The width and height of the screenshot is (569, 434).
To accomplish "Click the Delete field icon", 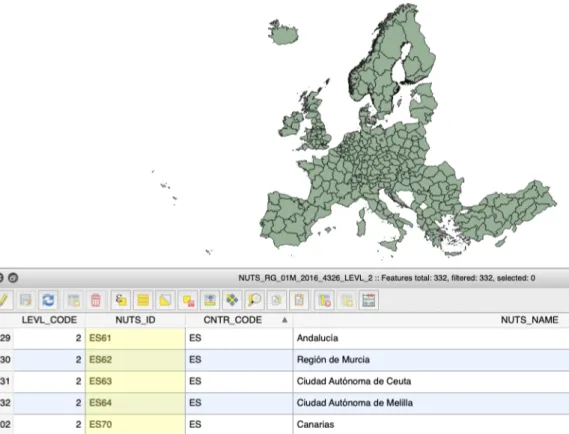I will pos(324,300).
